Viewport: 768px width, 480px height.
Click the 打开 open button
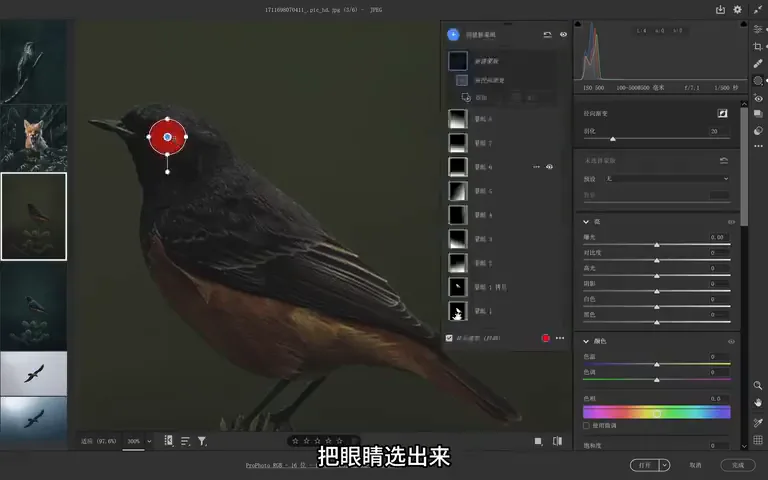[645, 465]
